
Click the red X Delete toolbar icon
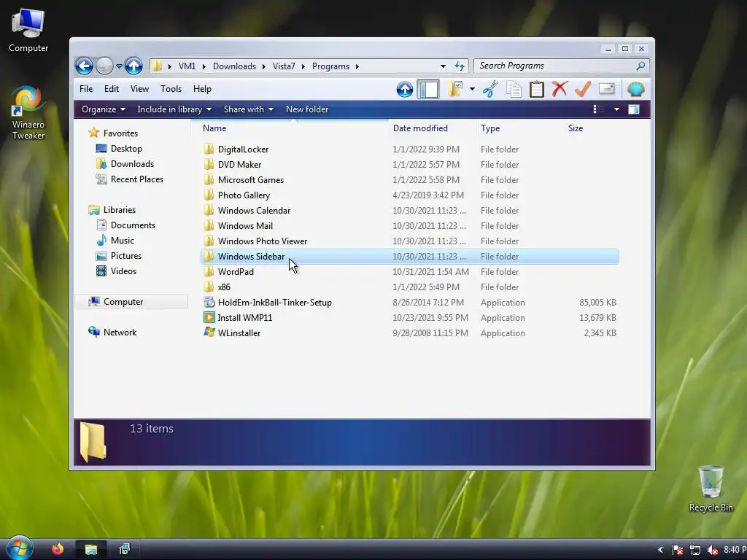(560, 89)
